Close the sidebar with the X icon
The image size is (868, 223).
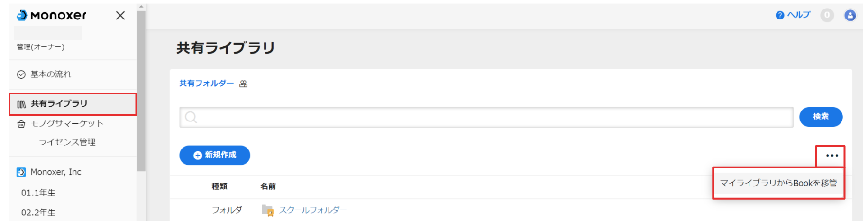point(120,16)
